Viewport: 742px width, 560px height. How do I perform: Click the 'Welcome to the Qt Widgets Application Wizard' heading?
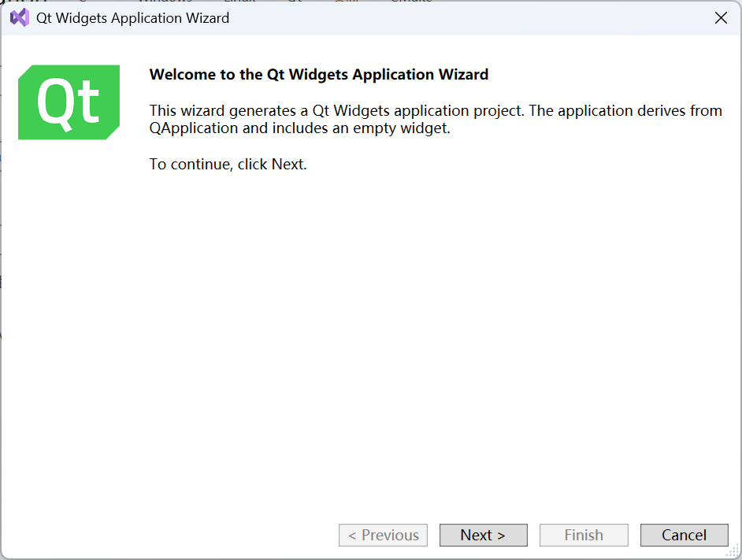tap(318, 74)
